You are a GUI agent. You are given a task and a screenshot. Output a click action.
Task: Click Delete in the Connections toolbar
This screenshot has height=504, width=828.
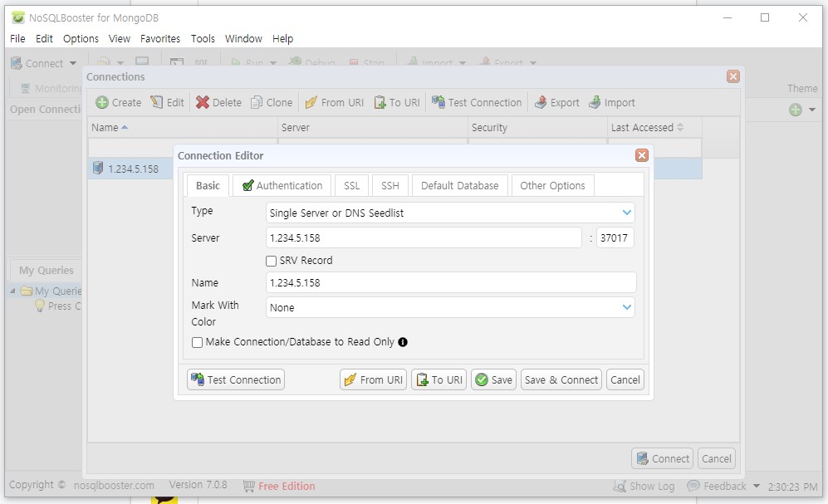click(218, 102)
